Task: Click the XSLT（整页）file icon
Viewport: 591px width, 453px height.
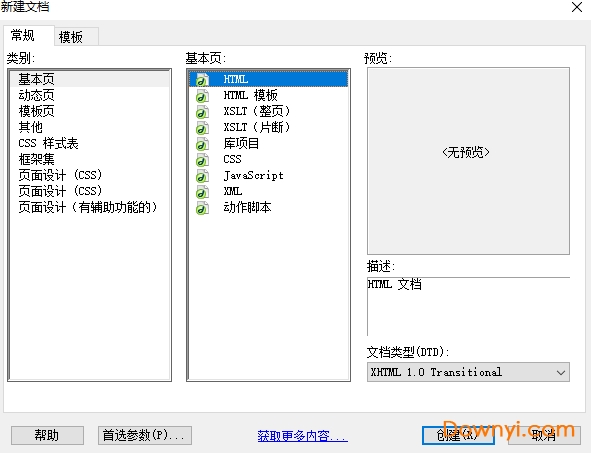Action: [x=202, y=112]
